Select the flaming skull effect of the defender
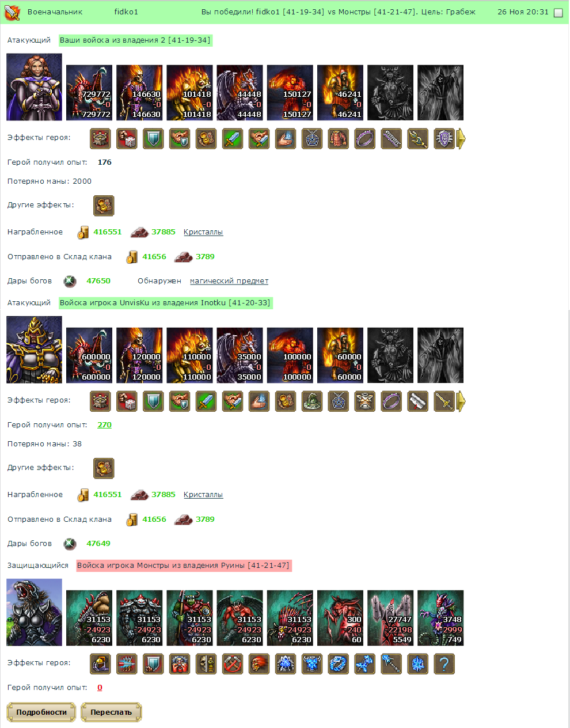Screen dimensions: 570x728 click(259, 664)
